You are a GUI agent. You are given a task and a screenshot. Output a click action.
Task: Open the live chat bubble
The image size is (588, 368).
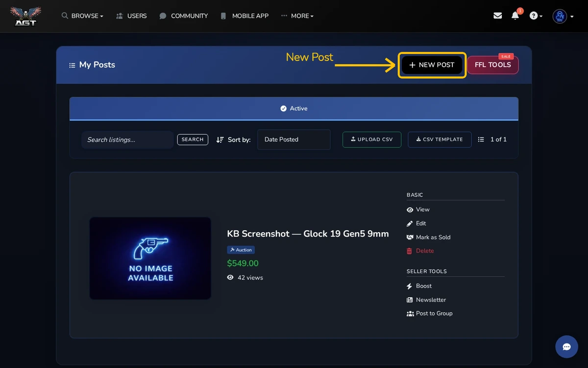[x=566, y=347]
